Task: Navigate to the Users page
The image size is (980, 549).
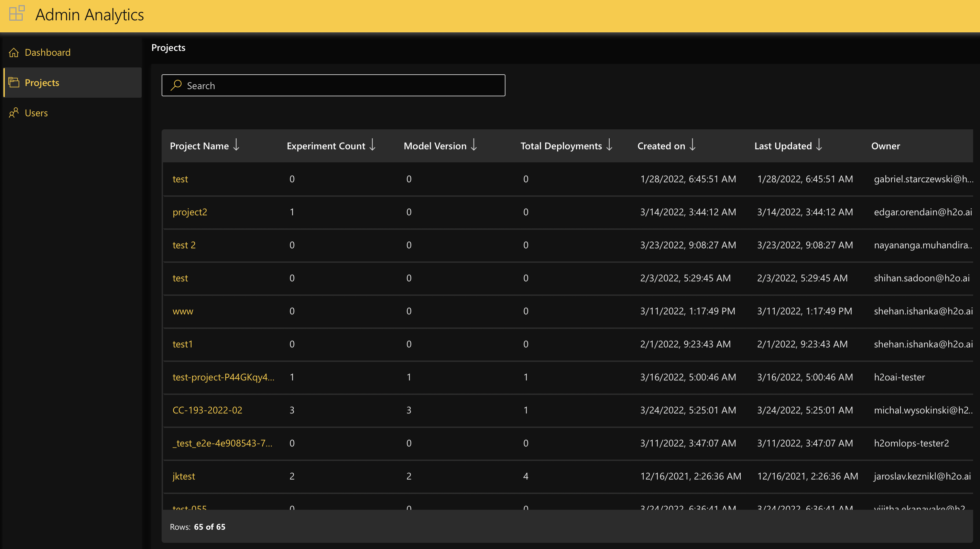Action: point(36,112)
